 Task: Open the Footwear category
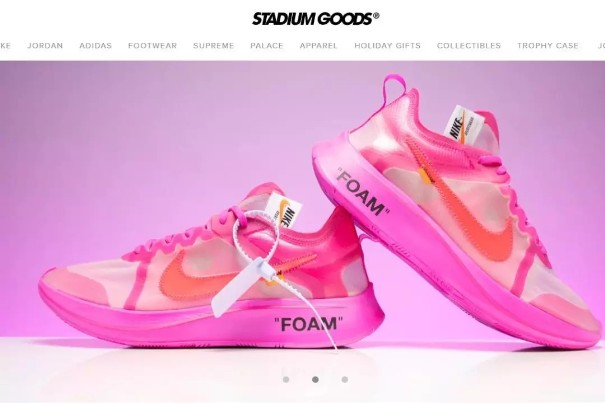(152, 46)
